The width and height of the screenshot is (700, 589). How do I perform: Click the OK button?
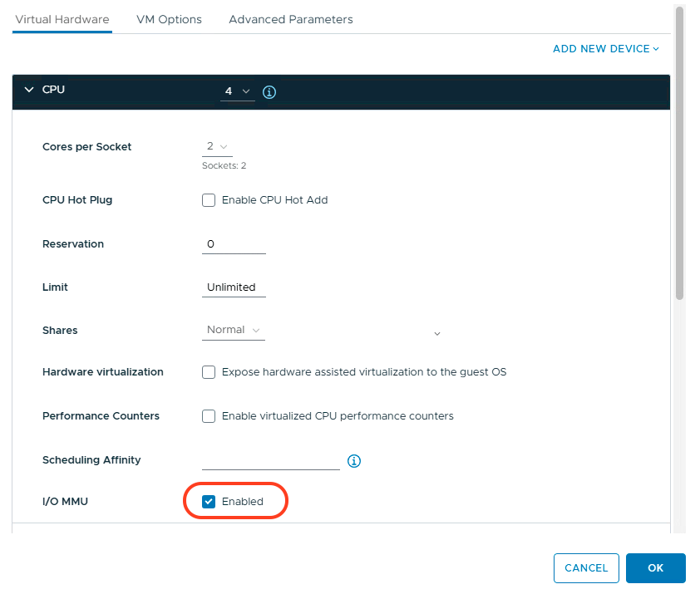pos(655,568)
